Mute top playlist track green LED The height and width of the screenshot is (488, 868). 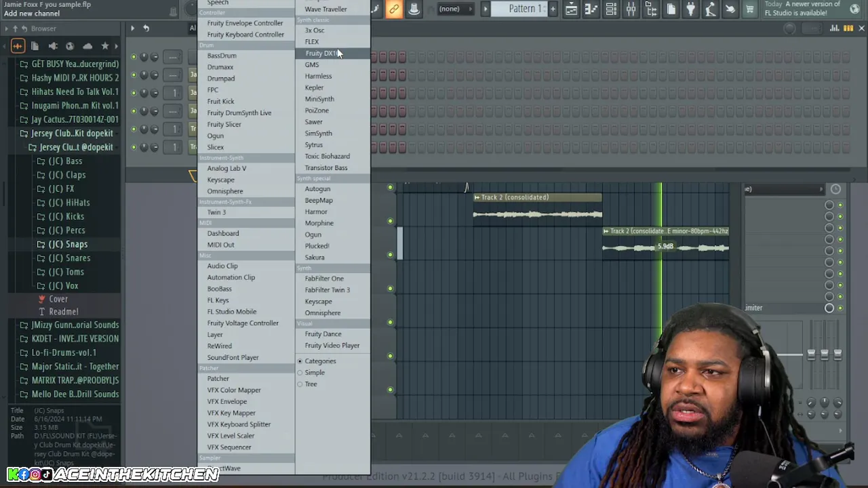coord(390,187)
